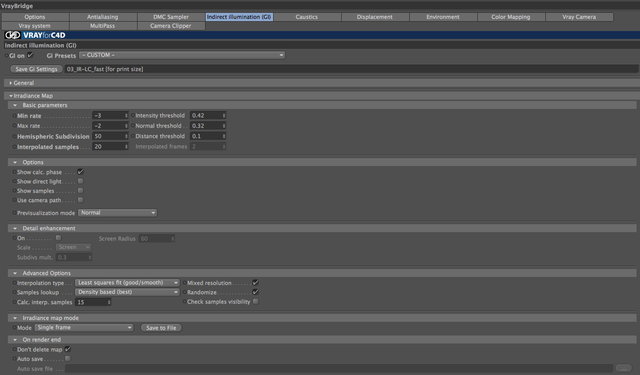Open the Color Mapping tab
This screenshot has height=375, width=640.
point(511,17)
